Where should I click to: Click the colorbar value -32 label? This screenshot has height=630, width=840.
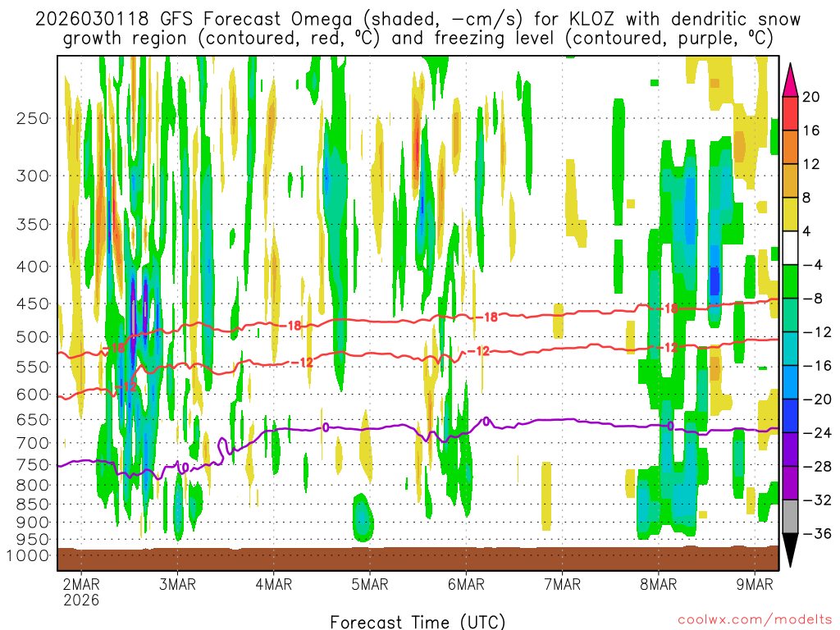click(x=816, y=500)
